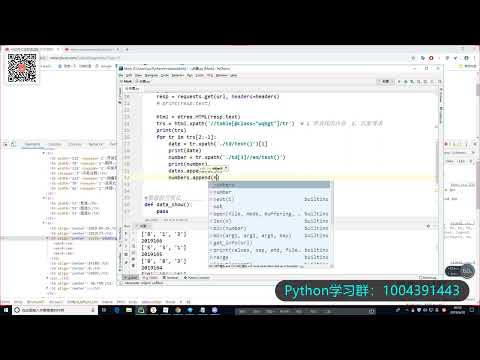The width and height of the screenshot is (480, 360).
Task: Open the Code menu in PyCharm
Action: pyautogui.click(x=165, y=75)
